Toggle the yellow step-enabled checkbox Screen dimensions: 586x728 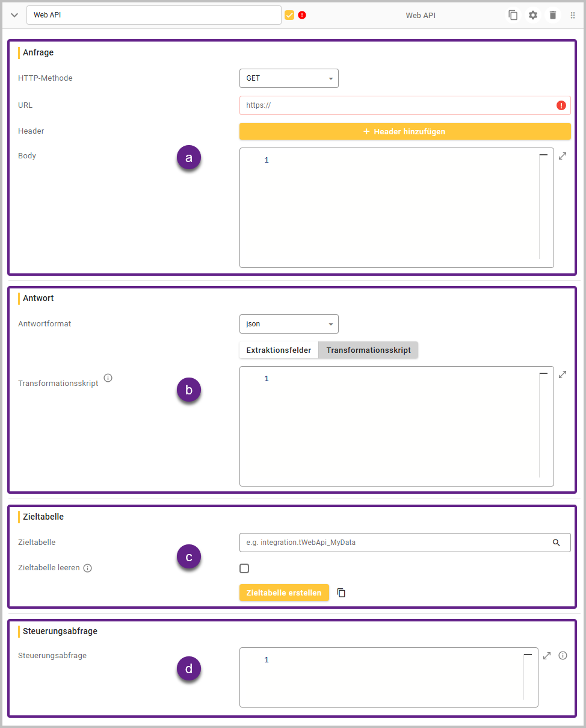pos(289,15)
